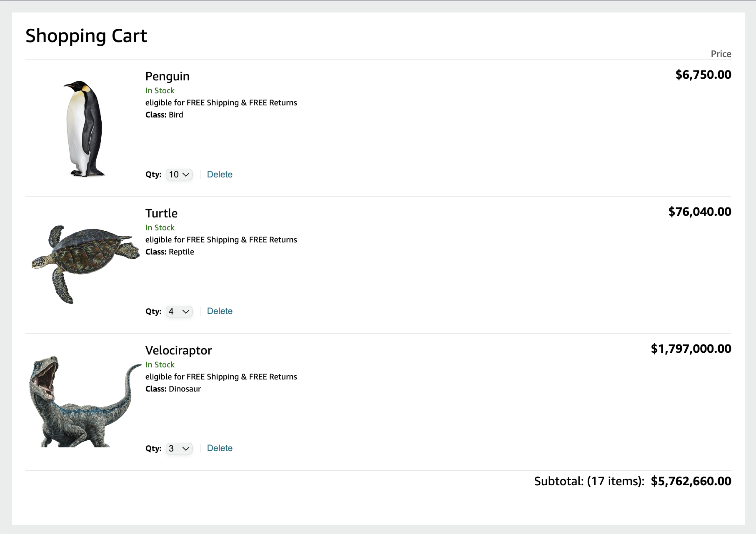
Task: Open the Velociraptor product title
Action: pyautogui.click(x=178, y=350)
